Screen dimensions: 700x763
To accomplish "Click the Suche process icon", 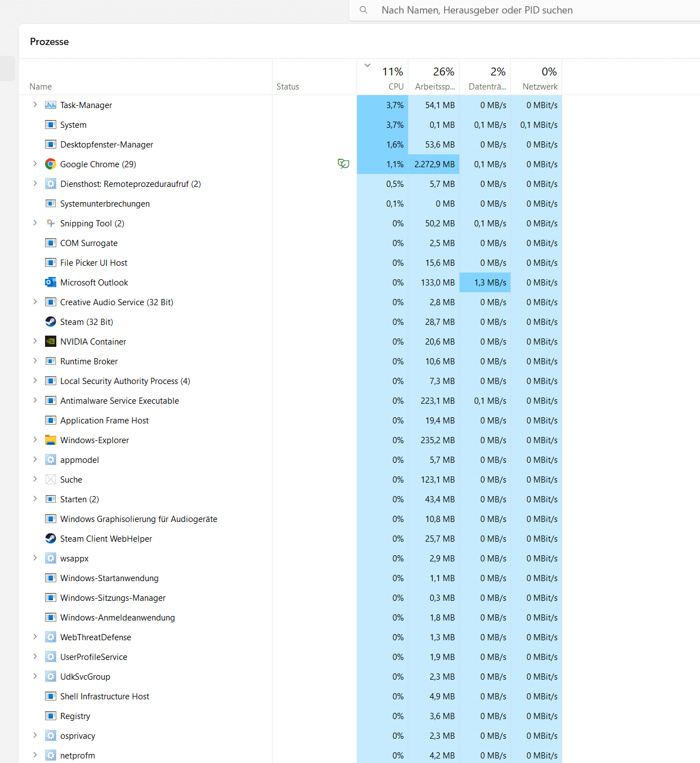I will [51, 480].
